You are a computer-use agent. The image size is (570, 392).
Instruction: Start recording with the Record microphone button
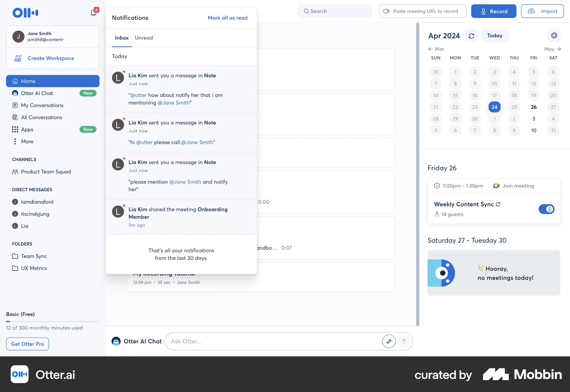pos(493,11)
